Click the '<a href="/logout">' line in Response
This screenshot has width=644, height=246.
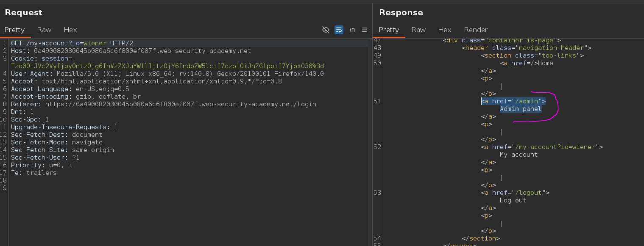515,193
